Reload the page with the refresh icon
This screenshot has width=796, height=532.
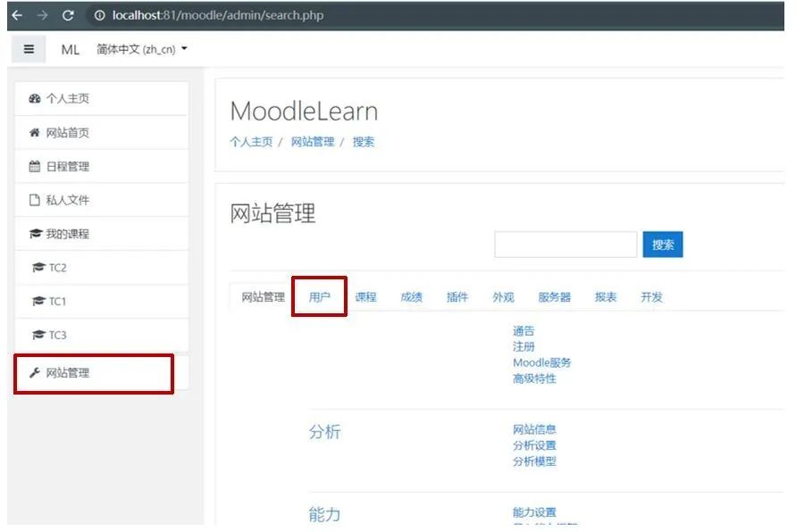[68, 15]
